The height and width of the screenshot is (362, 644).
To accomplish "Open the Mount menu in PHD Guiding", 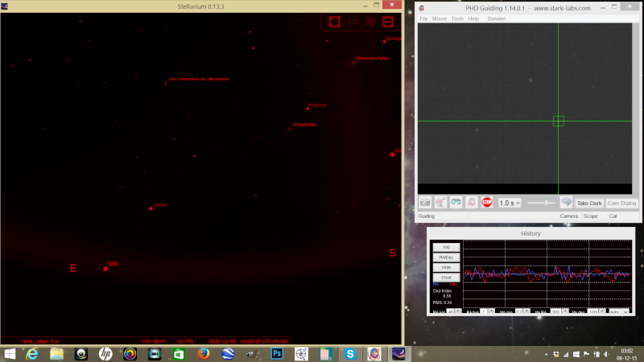I will point(439,19).
